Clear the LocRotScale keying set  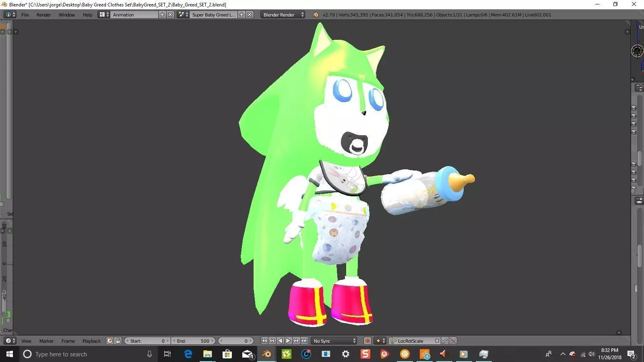point(437,341)
